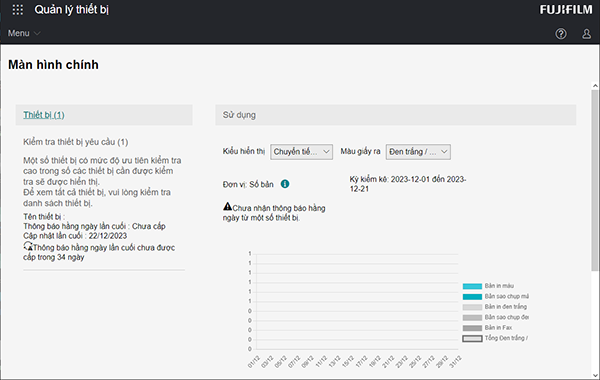This screenshot has width=600, height=380.
Task: Click the Quản lý thiết bị title
Action: pos(72,10)
